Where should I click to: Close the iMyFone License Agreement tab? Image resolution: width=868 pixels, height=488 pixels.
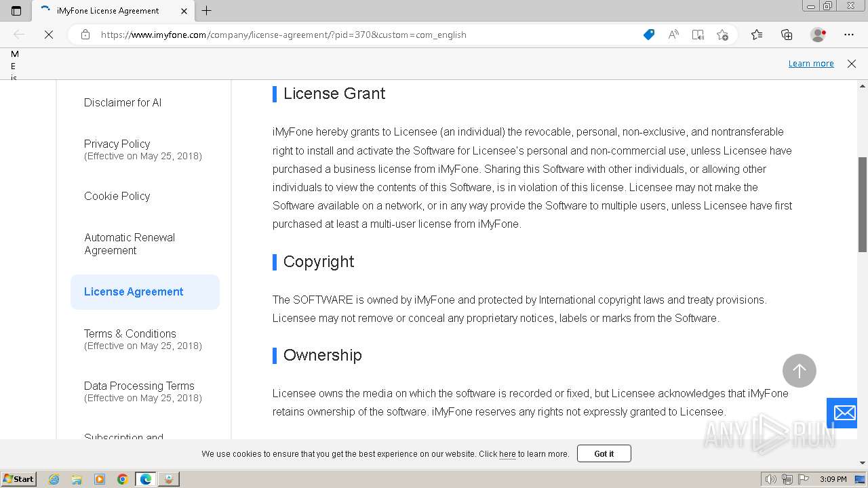(184, 11)
